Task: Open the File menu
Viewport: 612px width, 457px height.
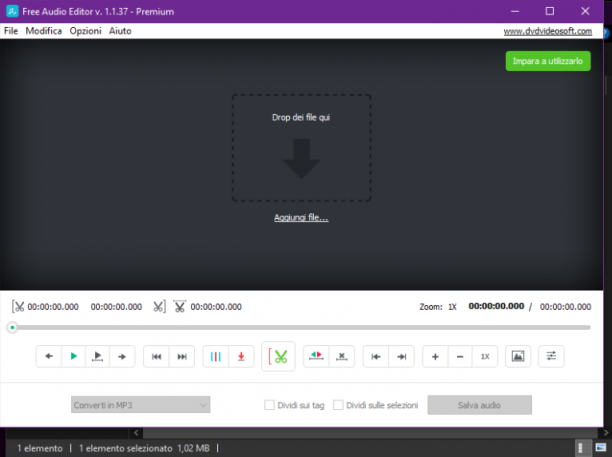Action: [x=11, y=31]
